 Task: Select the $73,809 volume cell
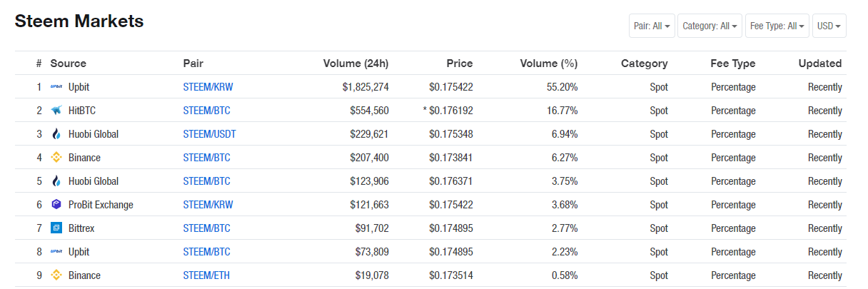[372, 252]
